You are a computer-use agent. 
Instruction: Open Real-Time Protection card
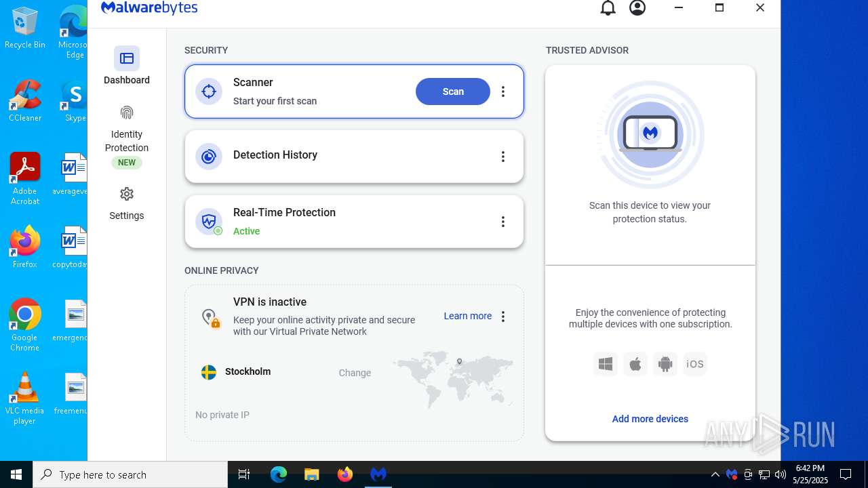[354, 222]
